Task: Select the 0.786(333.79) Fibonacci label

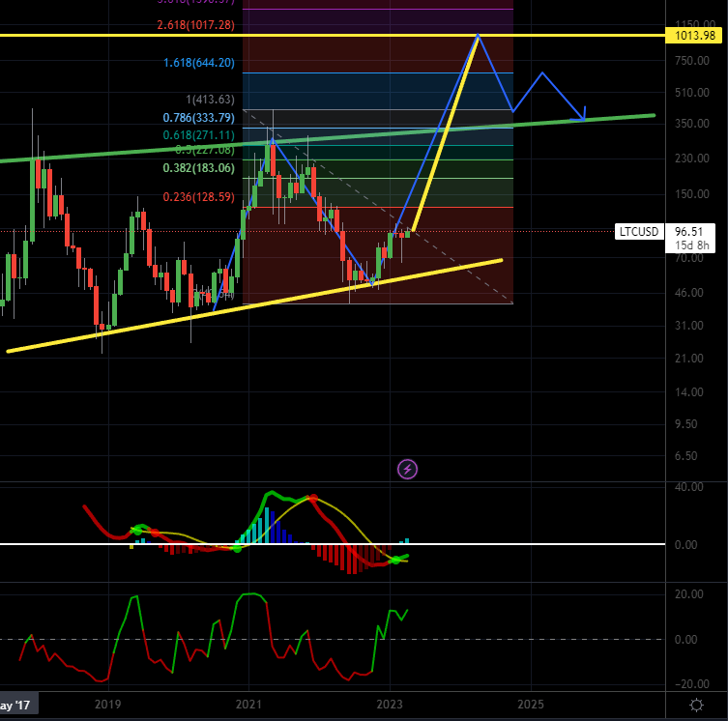Action: click(199, 118)
